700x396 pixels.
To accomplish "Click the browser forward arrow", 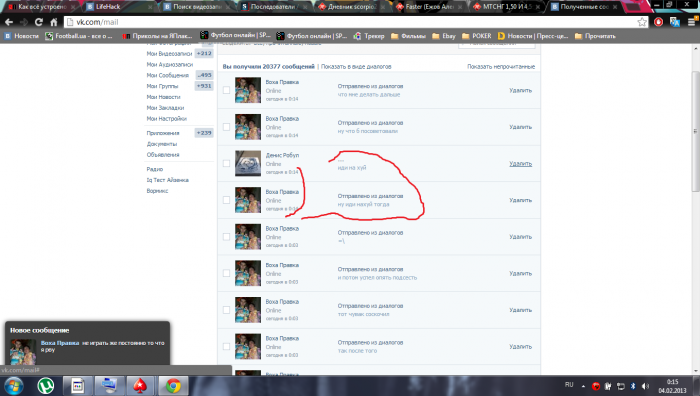I will coord(24,22).
